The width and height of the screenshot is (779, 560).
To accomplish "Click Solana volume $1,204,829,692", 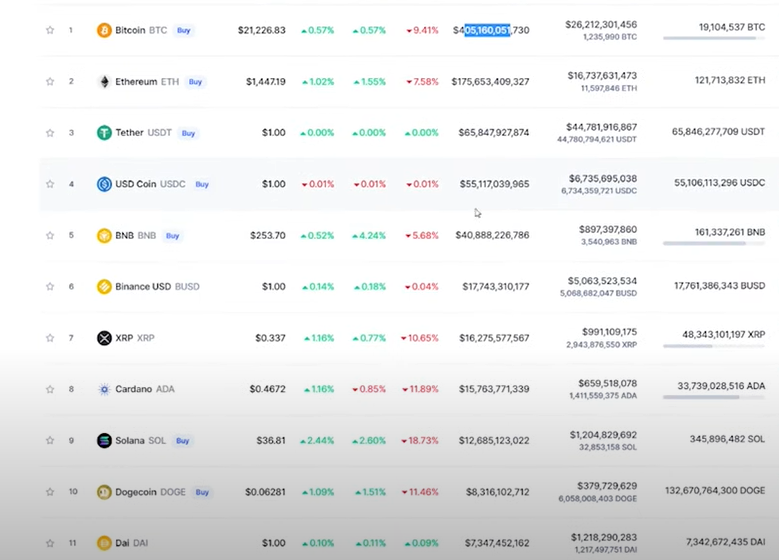I will click(x=603, y=435).
